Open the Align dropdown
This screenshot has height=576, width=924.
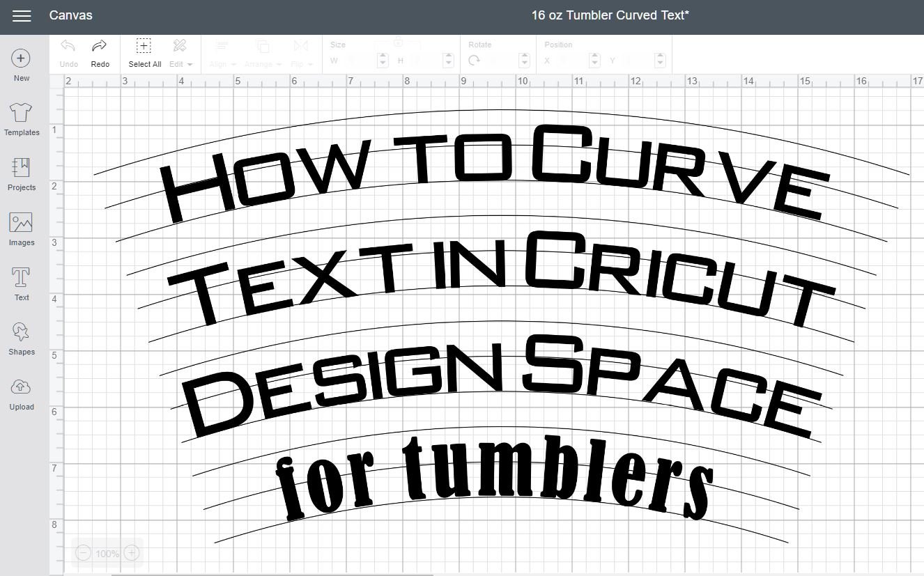(x=222, y=54)
